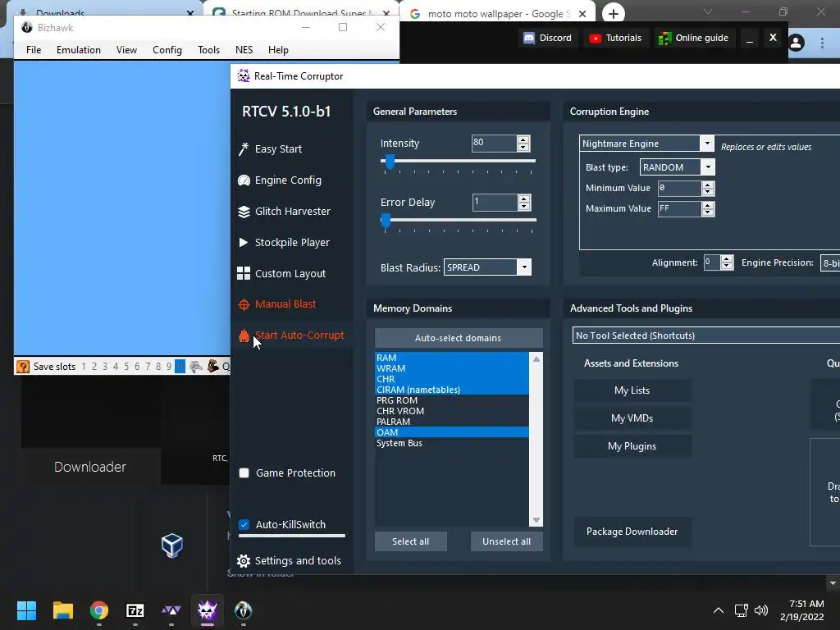Click the VirtualBox cube desktop icon
Viewport: 840px width, 630px height.
click(172, 546)
